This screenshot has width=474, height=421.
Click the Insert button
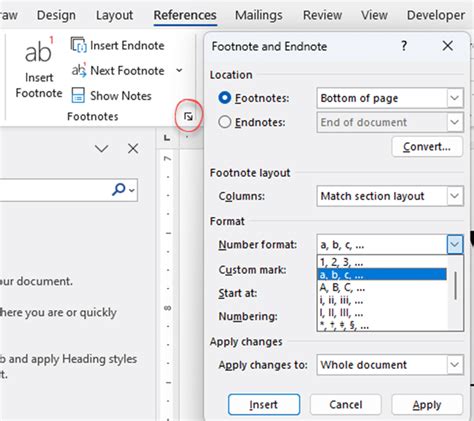(x=264, y=404)
